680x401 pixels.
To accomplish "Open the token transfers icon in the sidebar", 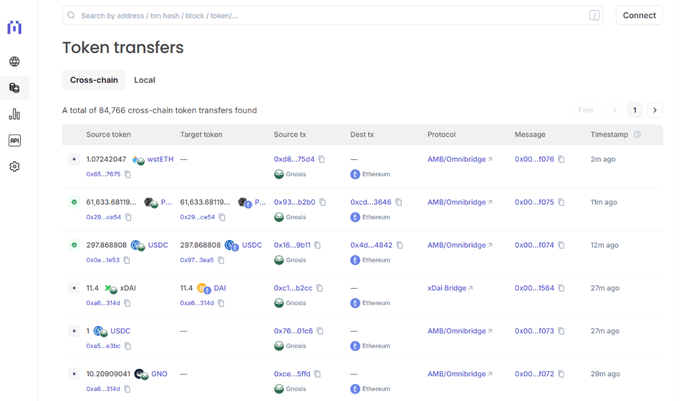I will tap(14, 88).
